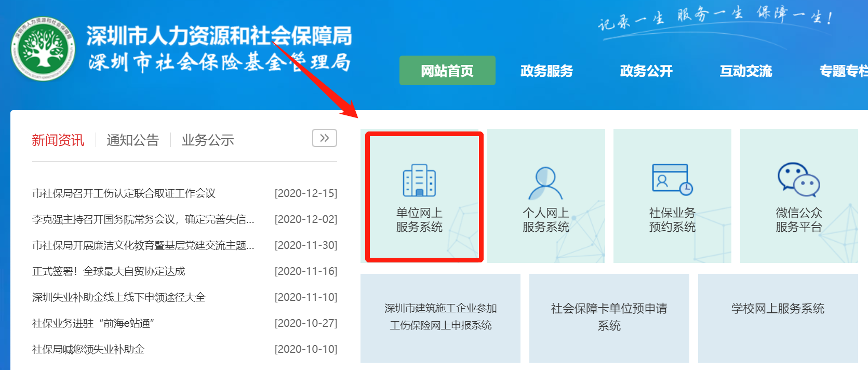
Task: Click 个人网上服务系统 label text
Action: [546, 220]
